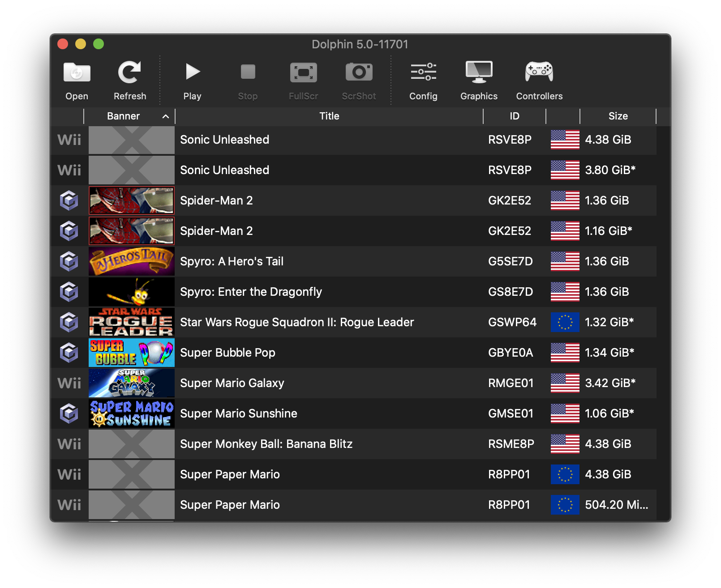Sort list by Title column
This screenshot has width=721, height=588.
[329, 116]
